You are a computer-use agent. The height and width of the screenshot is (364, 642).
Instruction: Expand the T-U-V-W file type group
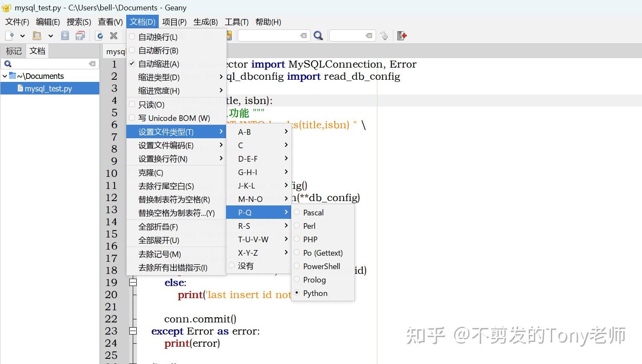click(258, 239)
